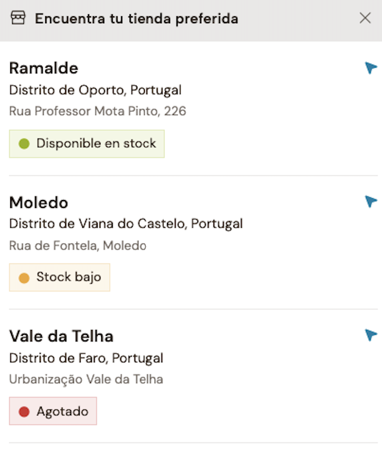Click the orange dot in Stock bajo
The image size is (382, 457).
[x=24, y=278]
